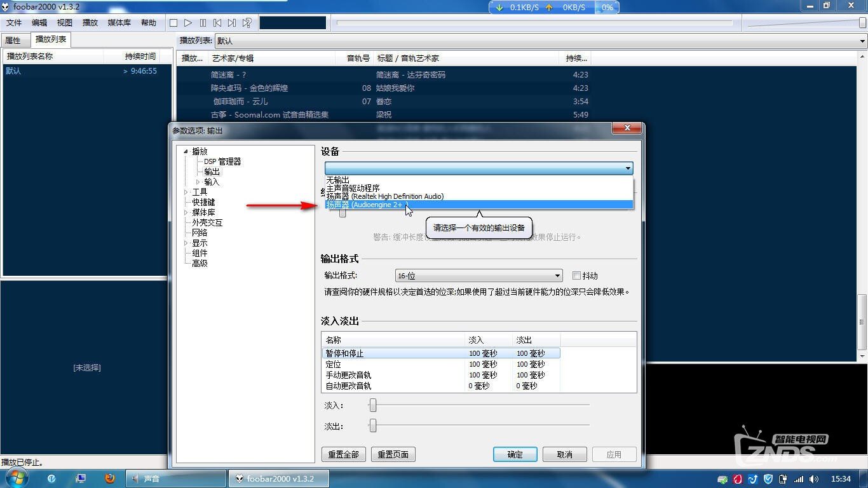868x488 pixels.
Task: Click the 确定 button
Action: click(515, 454)
